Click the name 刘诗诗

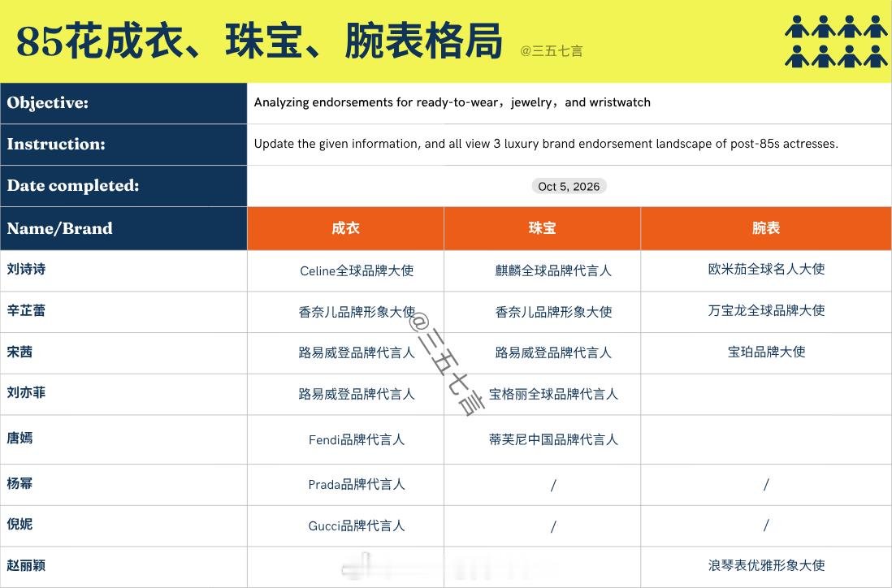[26, 270]
